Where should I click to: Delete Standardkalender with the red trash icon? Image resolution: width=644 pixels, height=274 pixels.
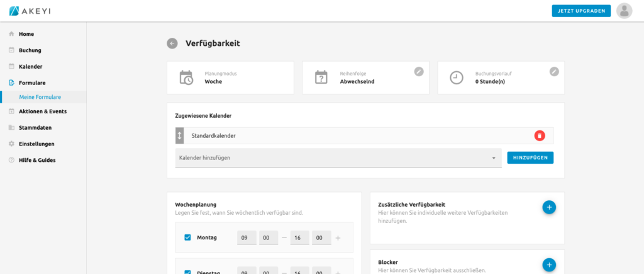click(x=540, y=135)
